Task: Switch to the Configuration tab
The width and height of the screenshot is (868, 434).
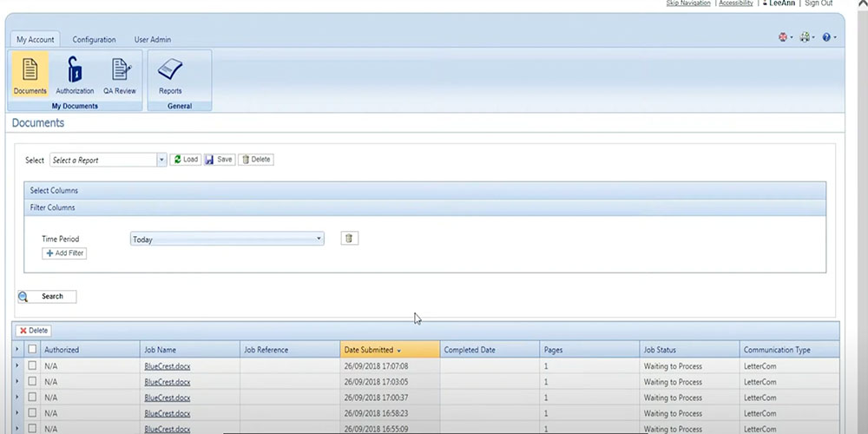Action: pyautogui.click(x=94, y=40)
